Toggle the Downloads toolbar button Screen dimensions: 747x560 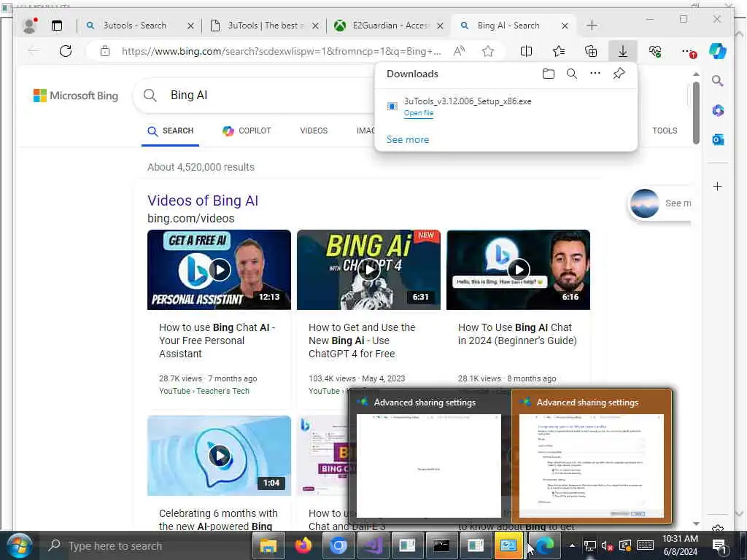(623, 51)
